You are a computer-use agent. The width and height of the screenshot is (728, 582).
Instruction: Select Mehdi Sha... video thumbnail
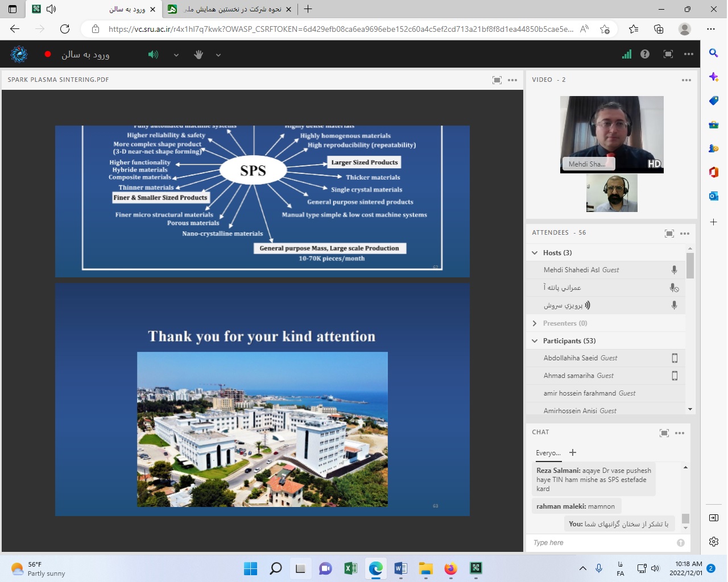[612, 135]
